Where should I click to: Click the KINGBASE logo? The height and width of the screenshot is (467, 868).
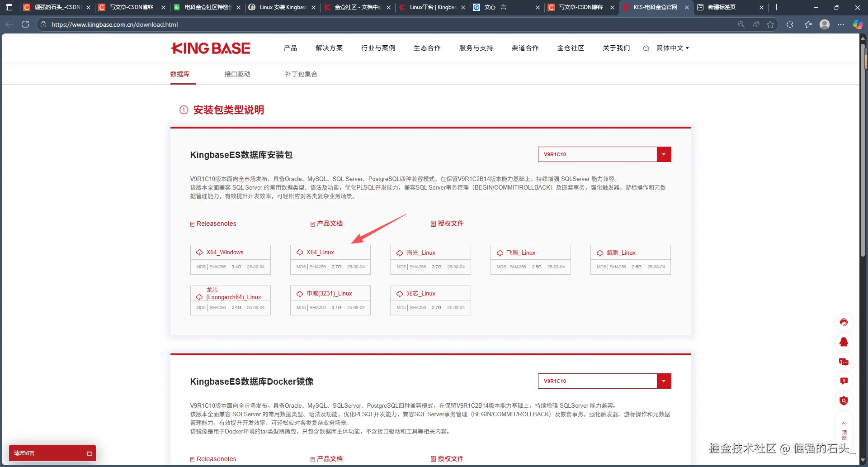(210, 48)
